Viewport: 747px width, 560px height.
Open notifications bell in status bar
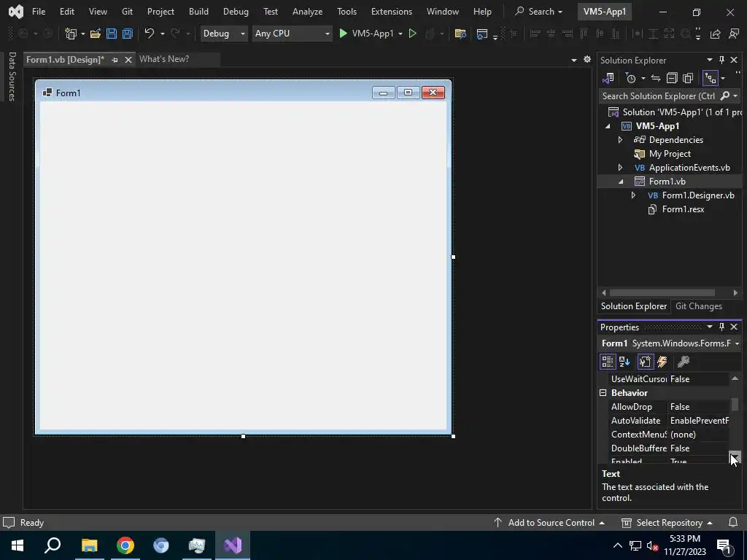pos(733,522)
